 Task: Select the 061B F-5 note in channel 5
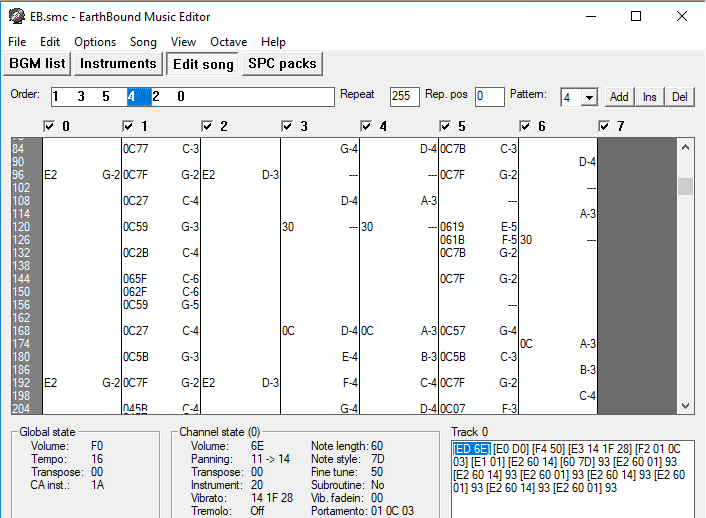click(x=478, y=240)
